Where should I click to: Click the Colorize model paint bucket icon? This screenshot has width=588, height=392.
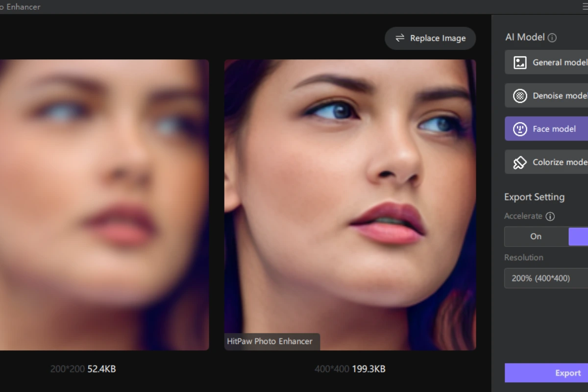tap(519, 162)
